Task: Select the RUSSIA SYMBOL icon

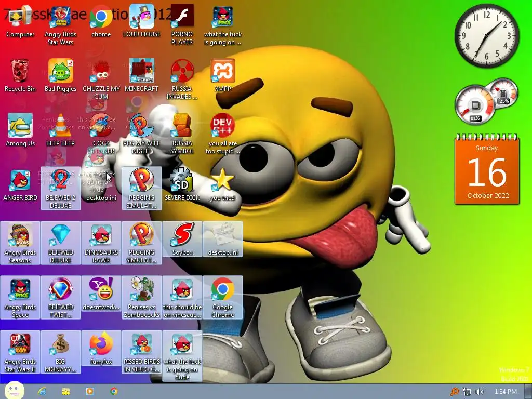Action: point(182,135)
